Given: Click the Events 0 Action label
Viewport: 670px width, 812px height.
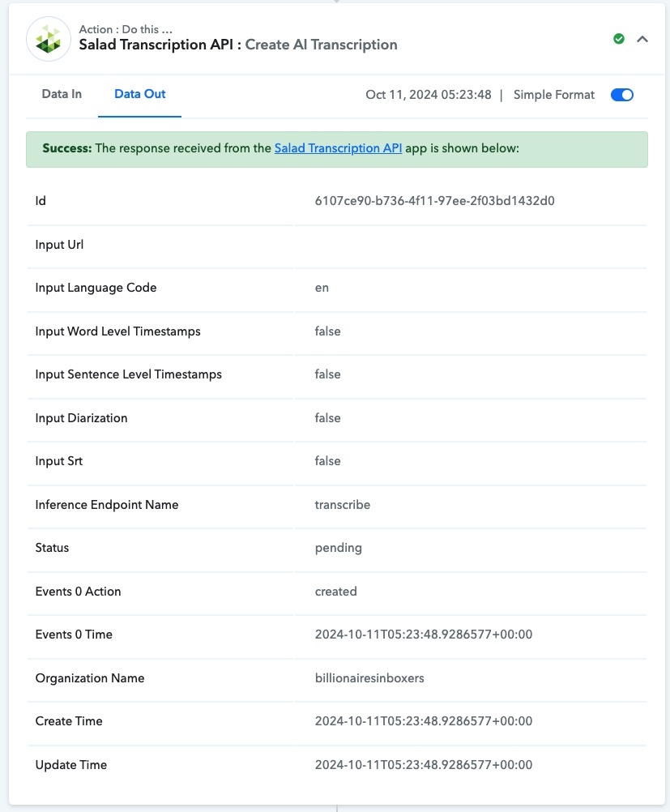Looking at the screenshot, I should tap(79, 592).
